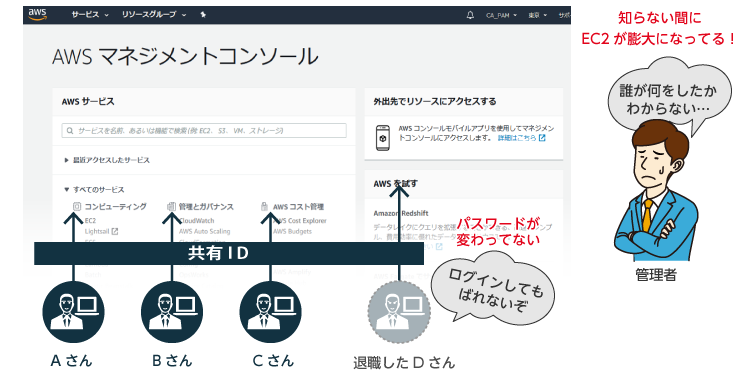The width and height of the screenshot is (750, 379).
Task: Click the AWS コスト管理 category icon
Action: (264, 206)
